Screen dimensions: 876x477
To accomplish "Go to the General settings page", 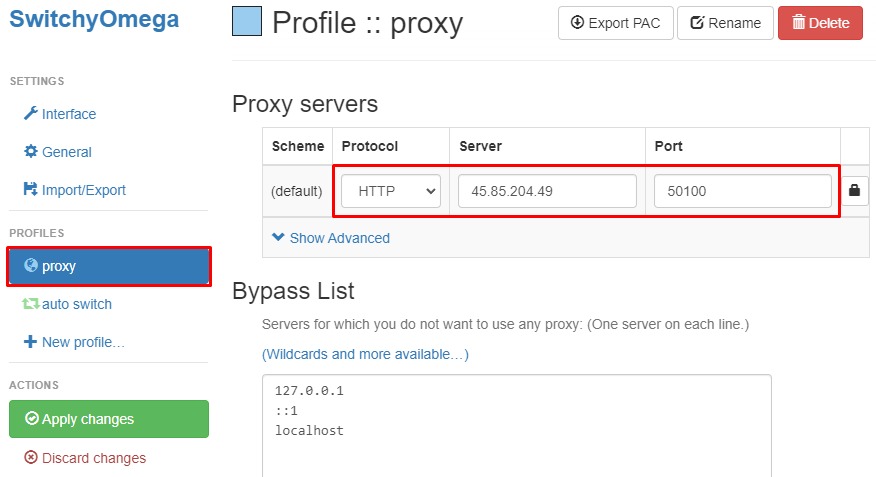I will [66, 152].
